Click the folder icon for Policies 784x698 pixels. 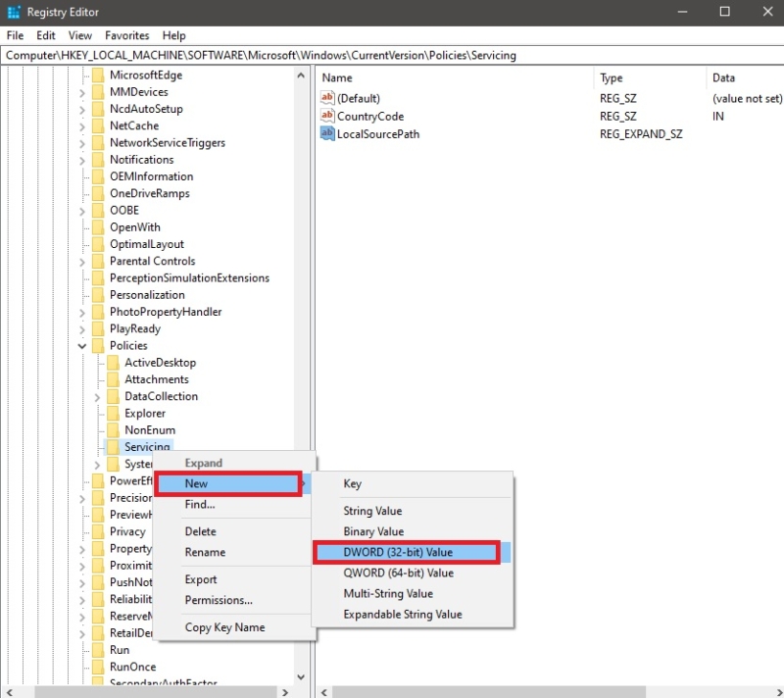99,345
